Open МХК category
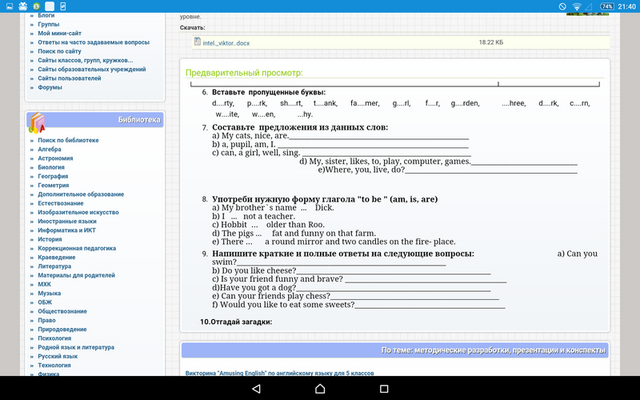This screenshot has height=400, width=640. [x=44, y=284]
